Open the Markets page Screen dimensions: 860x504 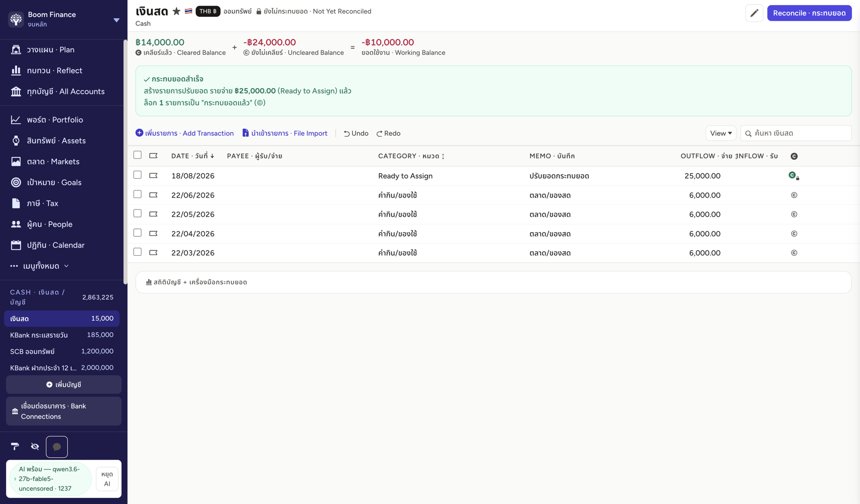[x=62, y=162]
